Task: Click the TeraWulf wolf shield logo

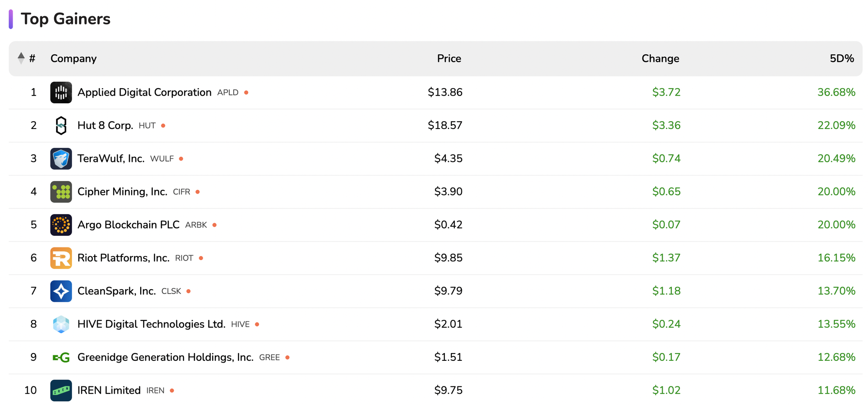Action: 61,158
